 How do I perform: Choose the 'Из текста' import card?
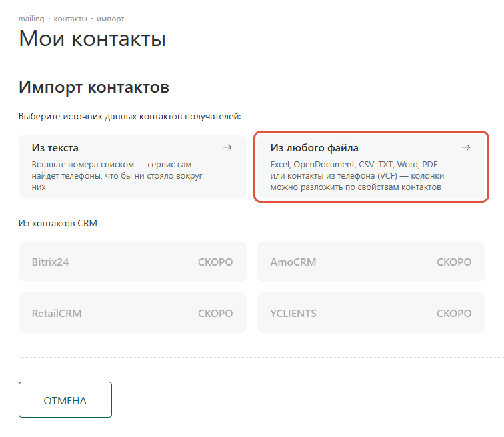tap(133, 167)
